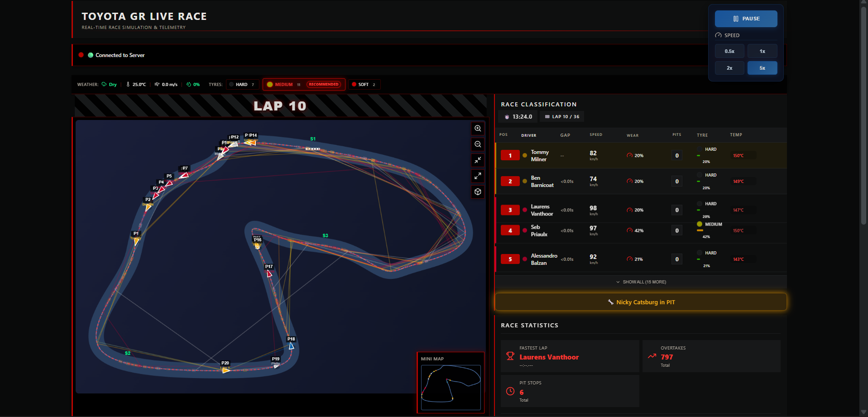This screenshot has height=417, width=868.
Task: Click the GAP column header
Action: click(565, 135)
